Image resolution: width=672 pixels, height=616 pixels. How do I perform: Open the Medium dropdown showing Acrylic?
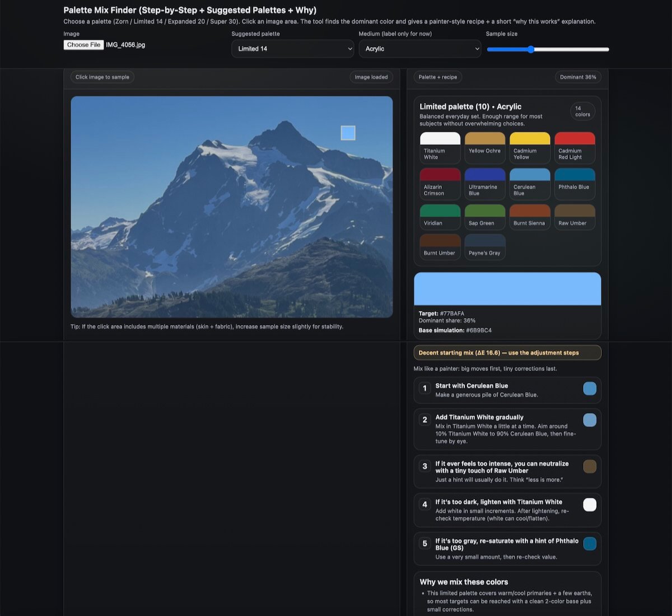point(419,49)
